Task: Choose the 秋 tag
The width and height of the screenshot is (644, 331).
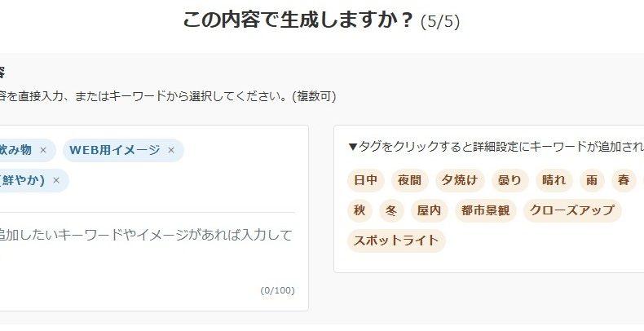Action: pos(359,210)
